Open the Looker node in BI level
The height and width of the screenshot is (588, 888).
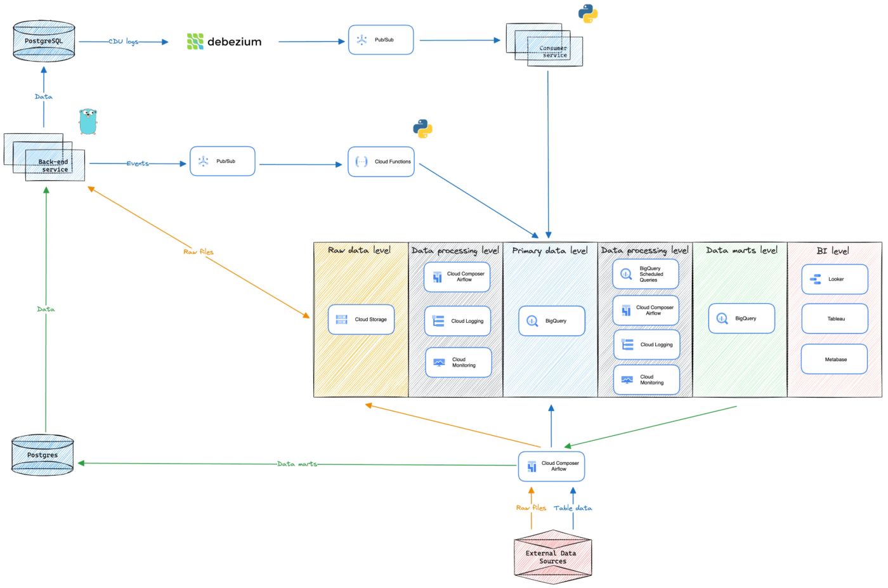coord(834,279)
